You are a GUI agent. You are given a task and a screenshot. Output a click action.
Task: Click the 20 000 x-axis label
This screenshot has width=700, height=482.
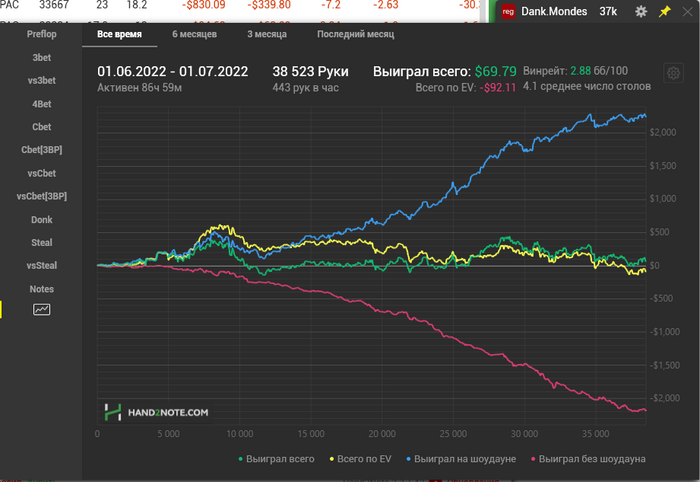[x=382, y=434]
